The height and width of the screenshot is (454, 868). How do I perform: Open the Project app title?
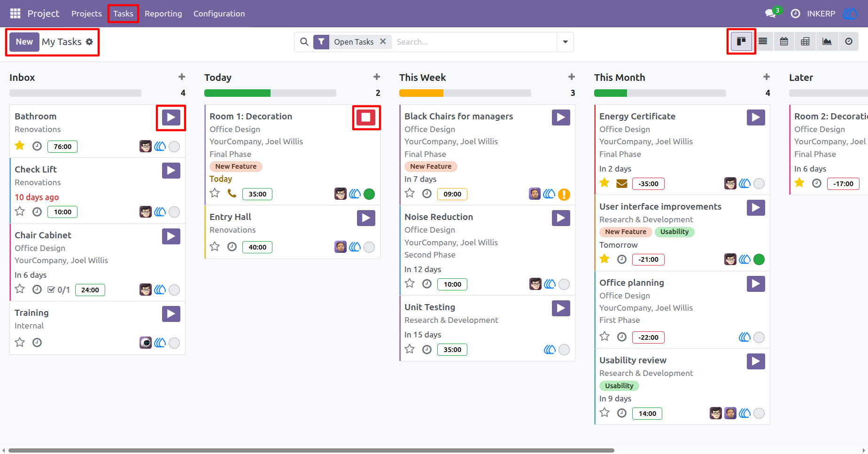43,14
